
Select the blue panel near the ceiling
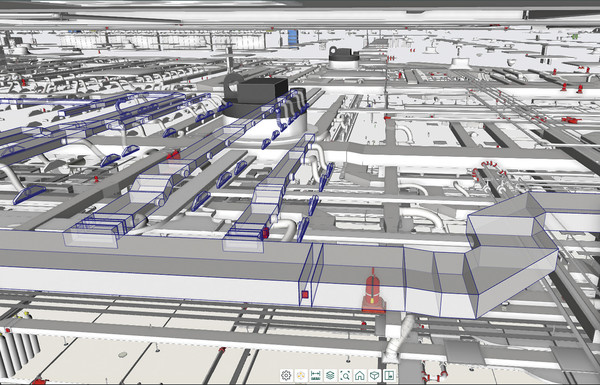[293, 38]
